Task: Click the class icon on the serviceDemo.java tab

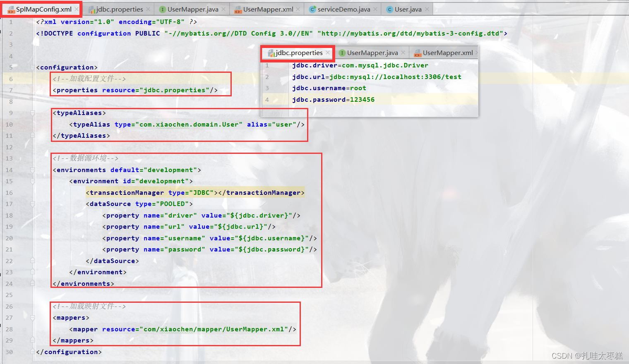Action: tap(313, 10)
